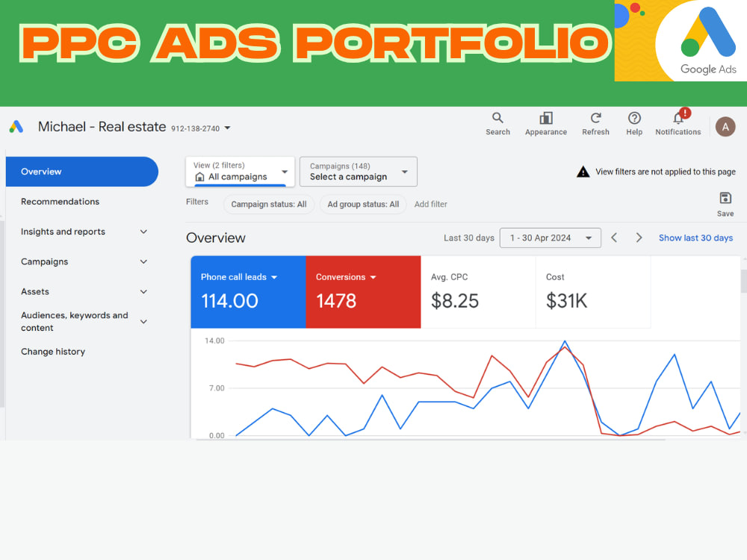Open the Notifications bell icon
The width and height of the screenshot is (747, 560).
pos(678,117)
